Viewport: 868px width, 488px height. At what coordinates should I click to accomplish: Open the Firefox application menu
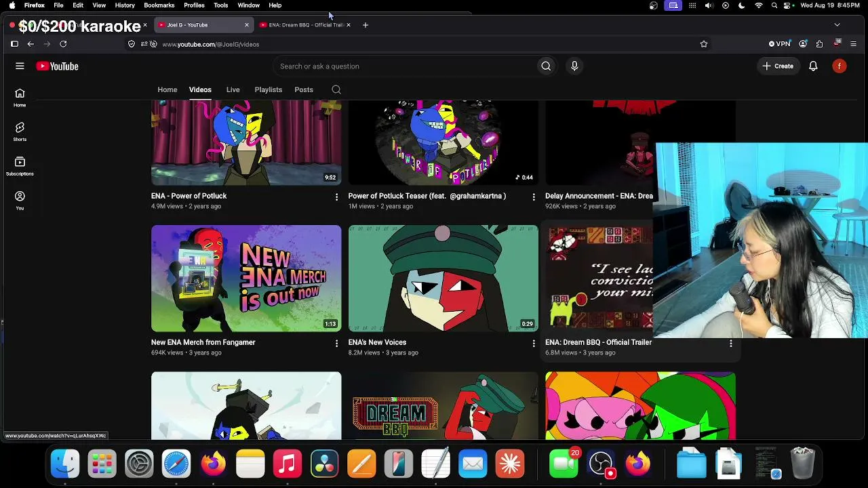[x=853, y=44]
